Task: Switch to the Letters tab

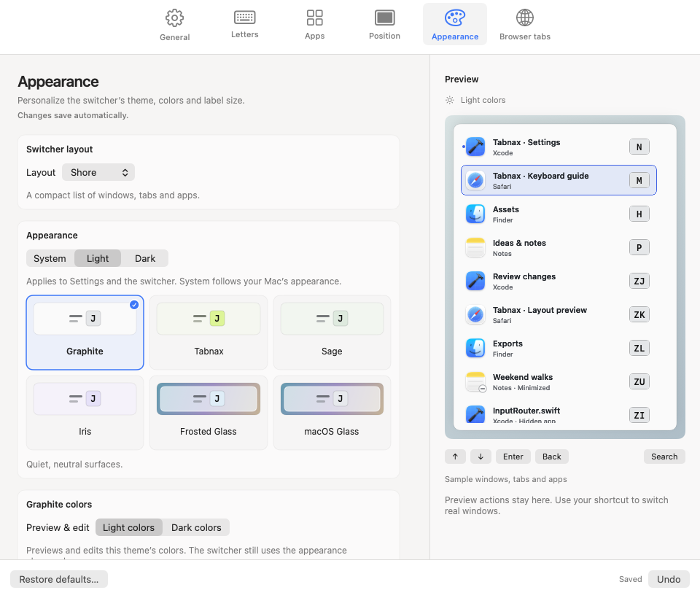Action: coord(245,25)
